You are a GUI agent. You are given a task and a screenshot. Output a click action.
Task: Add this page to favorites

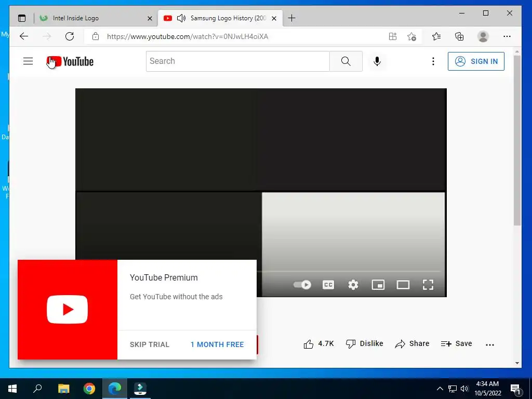pos(411,36)
